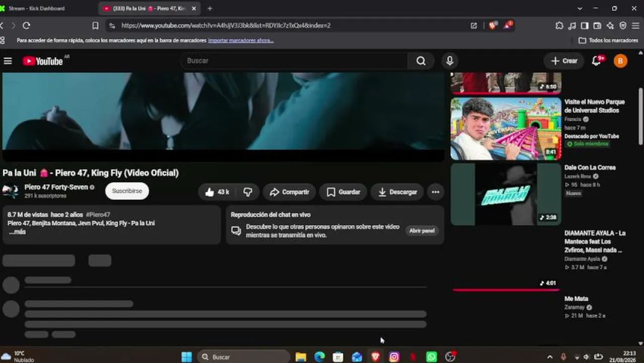Click the Piero 47 channel avatar
Image resolution: width=644 pixels, height=363 pixels.
click(x=11, y=191)
